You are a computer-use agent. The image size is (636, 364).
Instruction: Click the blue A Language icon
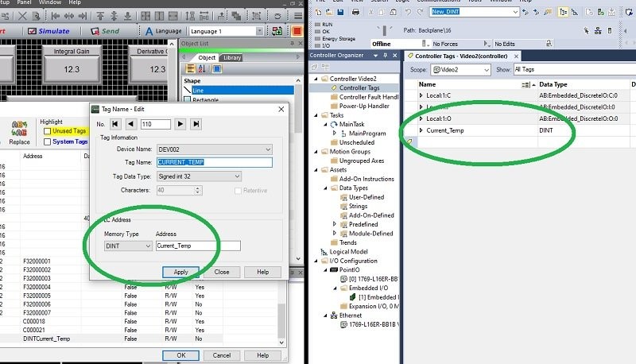click(x=149, y=31)
